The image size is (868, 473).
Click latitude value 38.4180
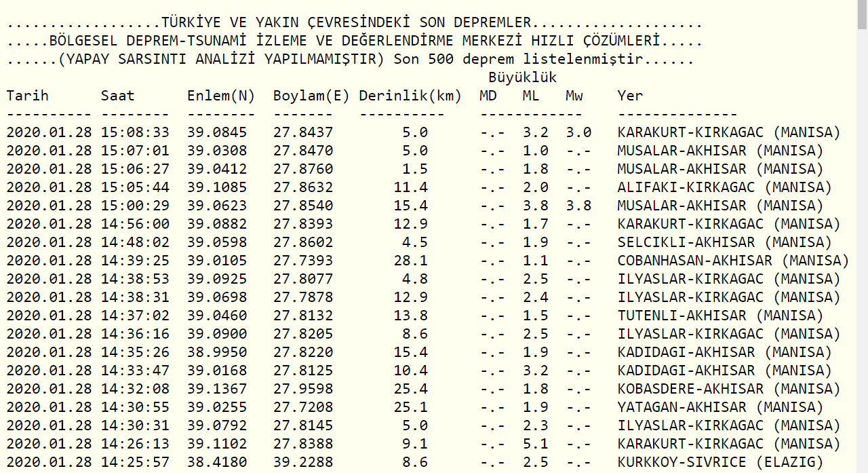pyautogui.click(x=217, y=462)
